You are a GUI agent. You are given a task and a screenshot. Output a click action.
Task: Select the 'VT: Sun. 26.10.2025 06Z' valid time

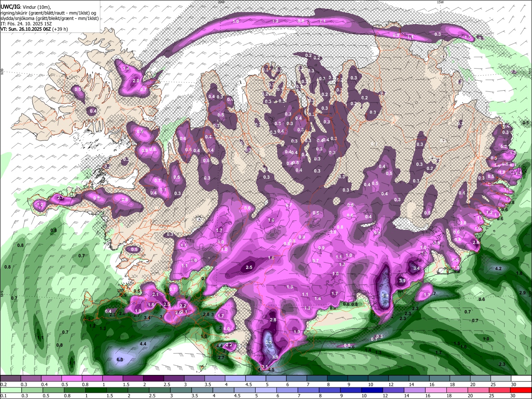point(26,29)
